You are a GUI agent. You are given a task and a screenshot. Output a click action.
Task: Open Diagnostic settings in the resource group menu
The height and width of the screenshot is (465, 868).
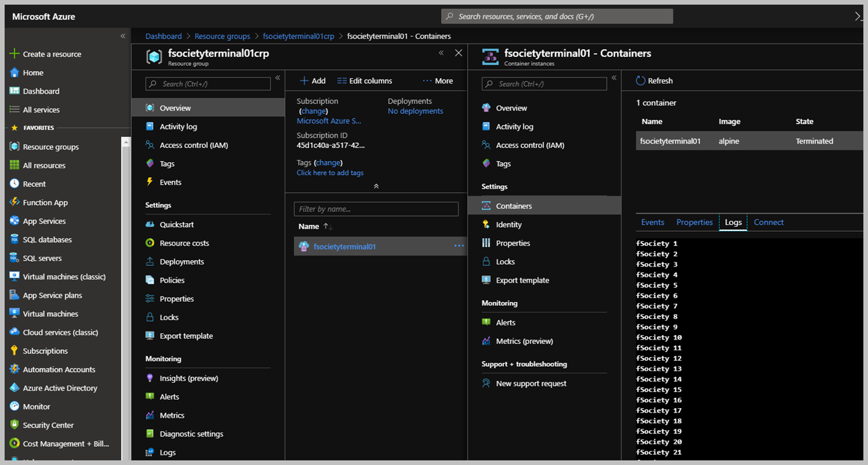191,434
